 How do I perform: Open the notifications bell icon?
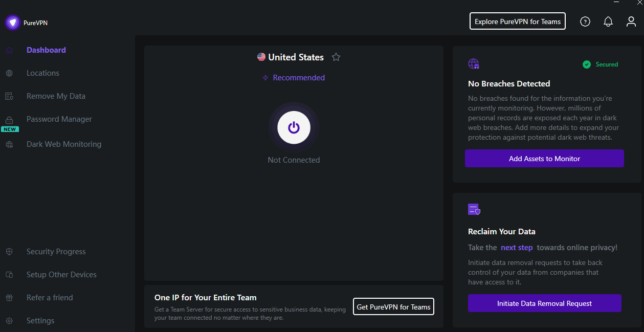pos(608,21)
